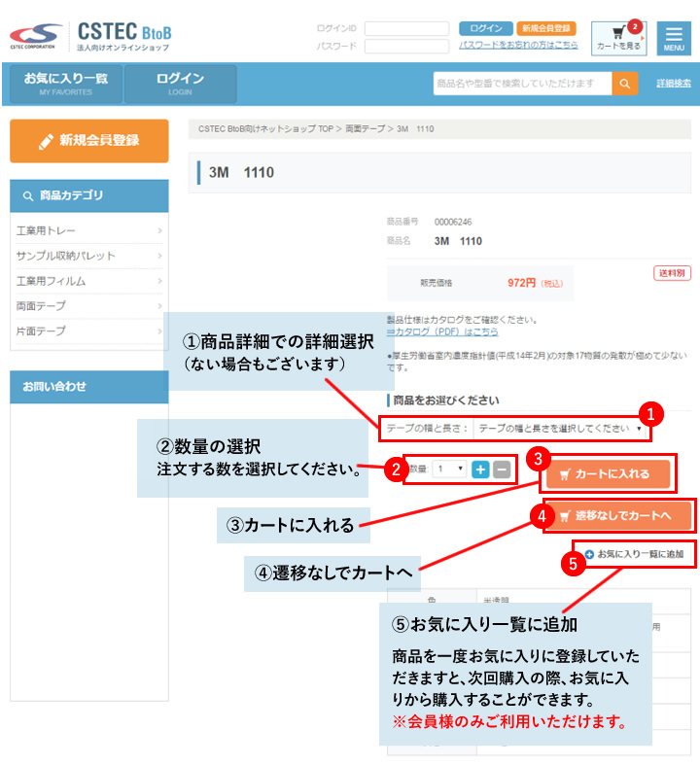Viewport: 700px width, 765px height.
Task: Open the テープの幅と長さ dropdown
Action: pos(559,429)
